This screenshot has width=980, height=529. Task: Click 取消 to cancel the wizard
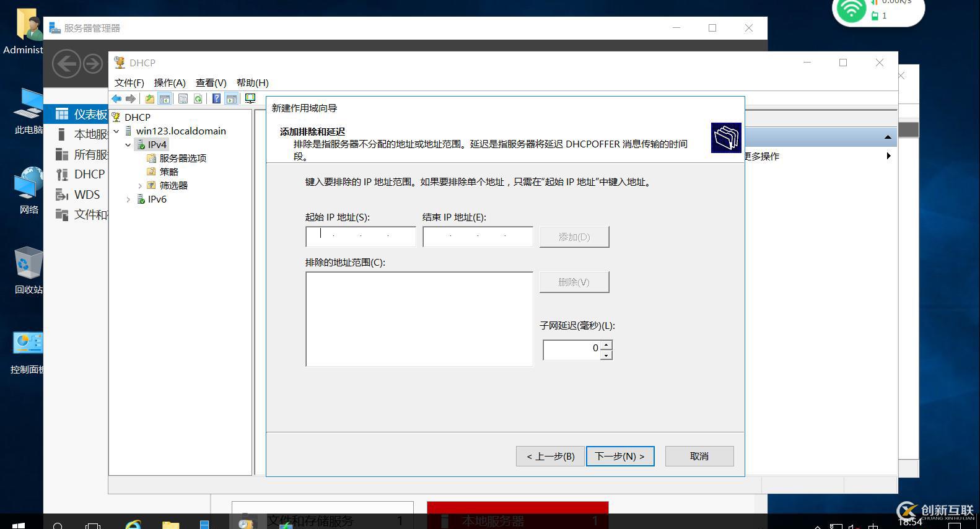pos(699,456)
